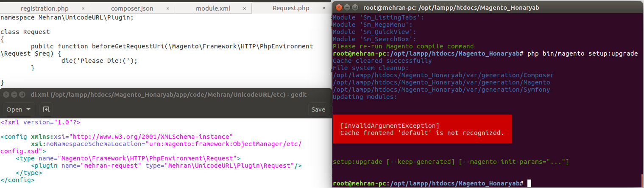This screenshot has width=644, height=188.
Task: Click 'Please re-run Magento compile command' line
Action: (x=403, y=46)
